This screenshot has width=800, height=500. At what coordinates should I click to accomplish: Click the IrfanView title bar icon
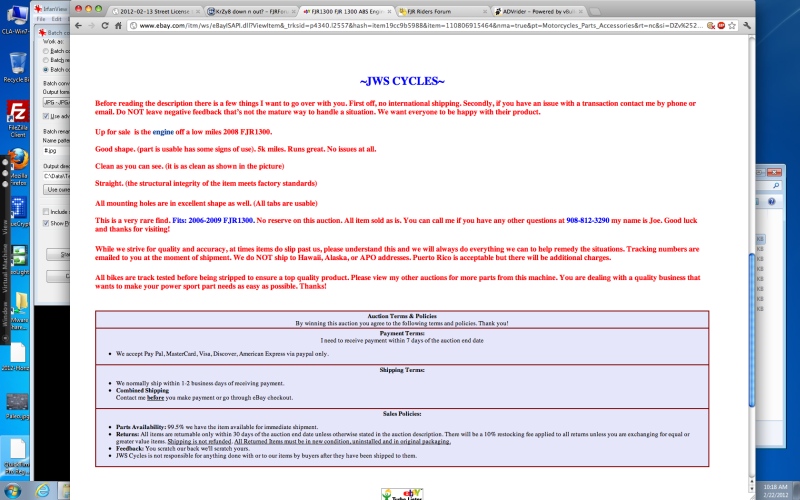(x=38, y=9)
